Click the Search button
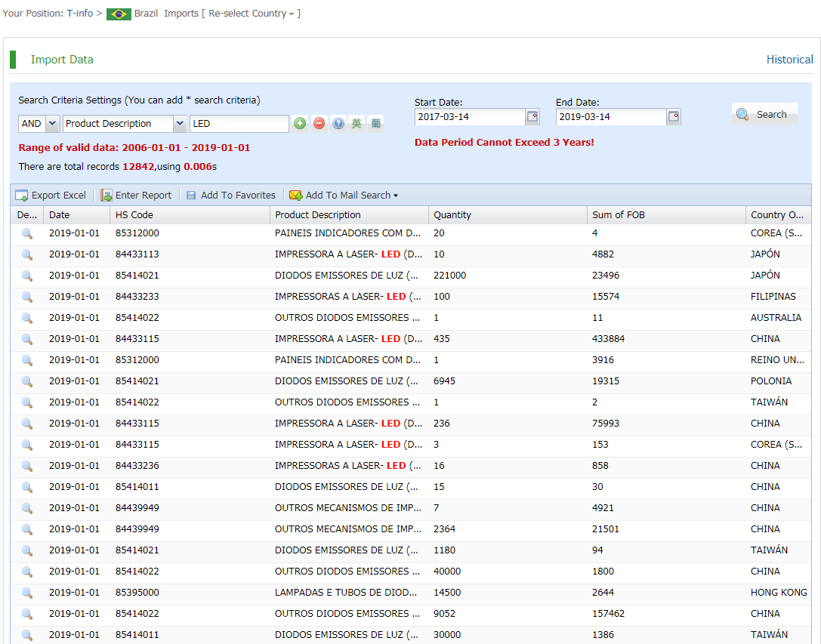This screenshot has height=644, width=821. pyautogui.click(x=764, y=114)
